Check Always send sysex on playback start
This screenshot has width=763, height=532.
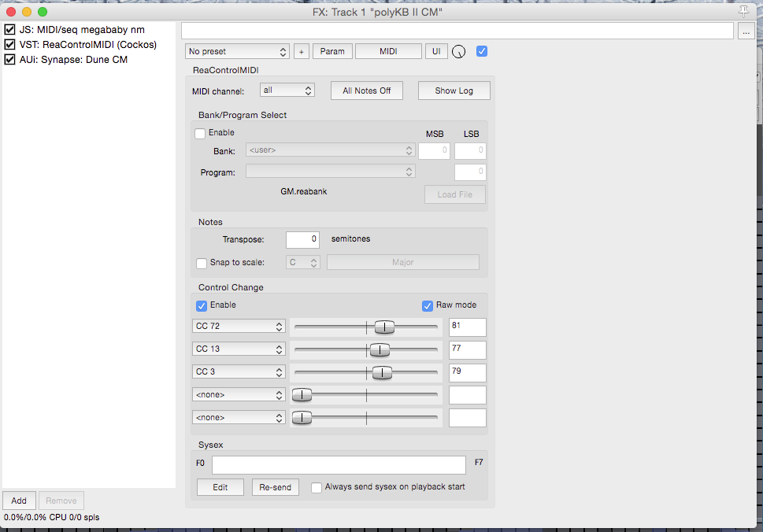tap(317, 487)
